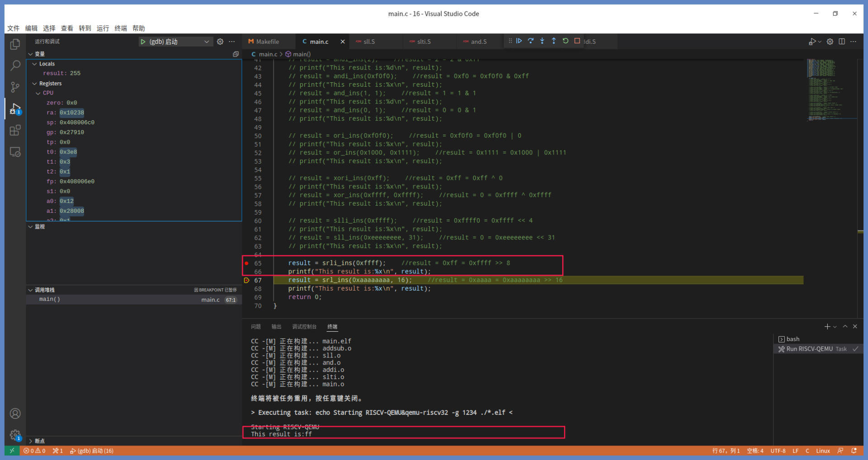This screenshot has width=868, height=460.
Task: Click Continue in the debug toolbar
Action: coord(519,41)
